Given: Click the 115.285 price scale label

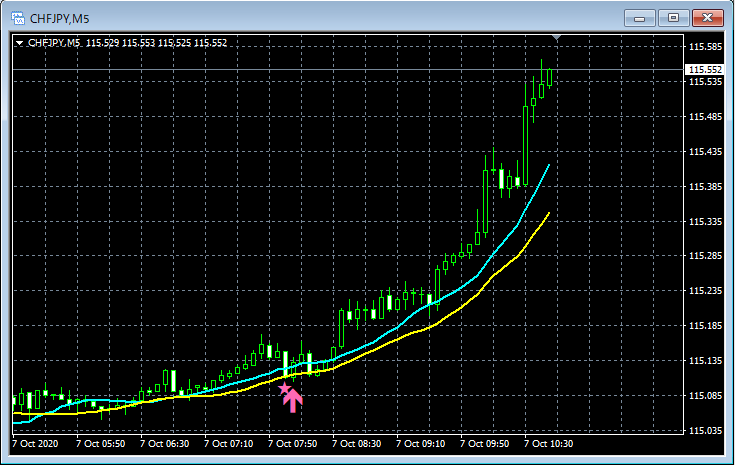Looking at the screenshot, I should pyautogui.click(x=705, y=256).
